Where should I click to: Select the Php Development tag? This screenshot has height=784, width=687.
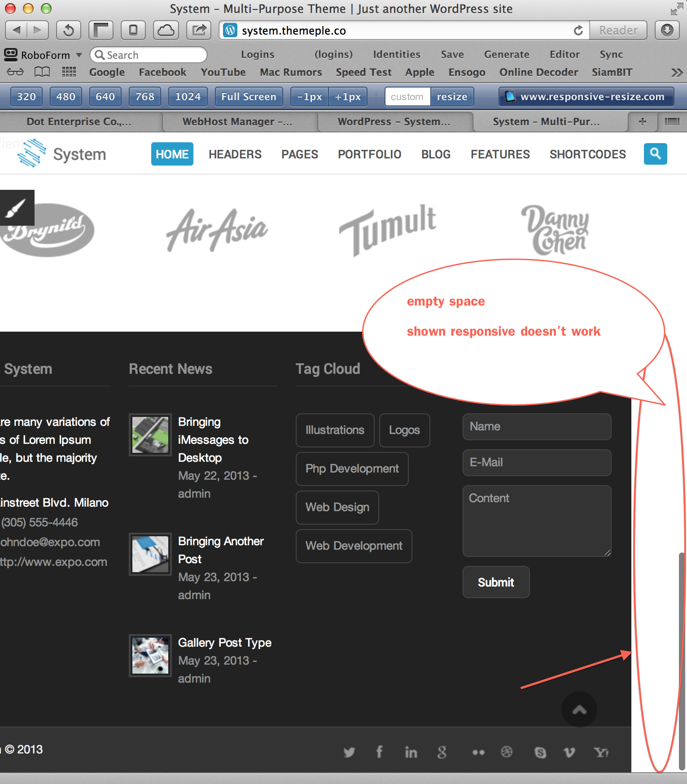pos(352,469)
